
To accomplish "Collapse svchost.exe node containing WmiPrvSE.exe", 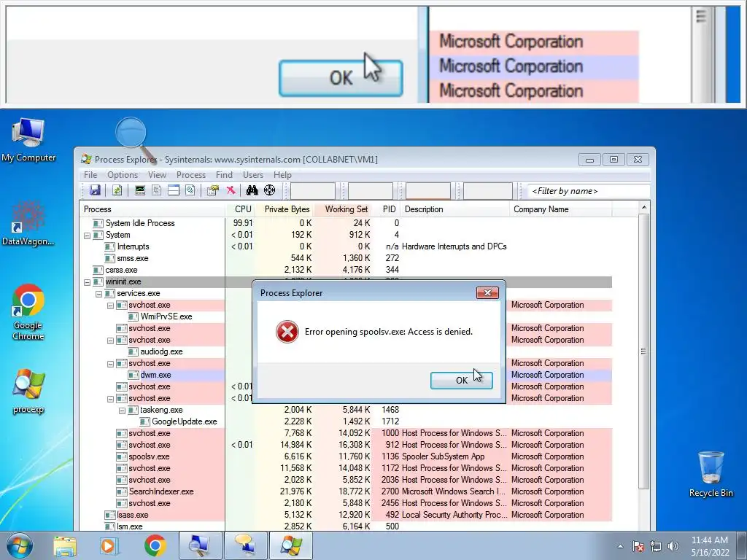I will [x=111, y=306].
